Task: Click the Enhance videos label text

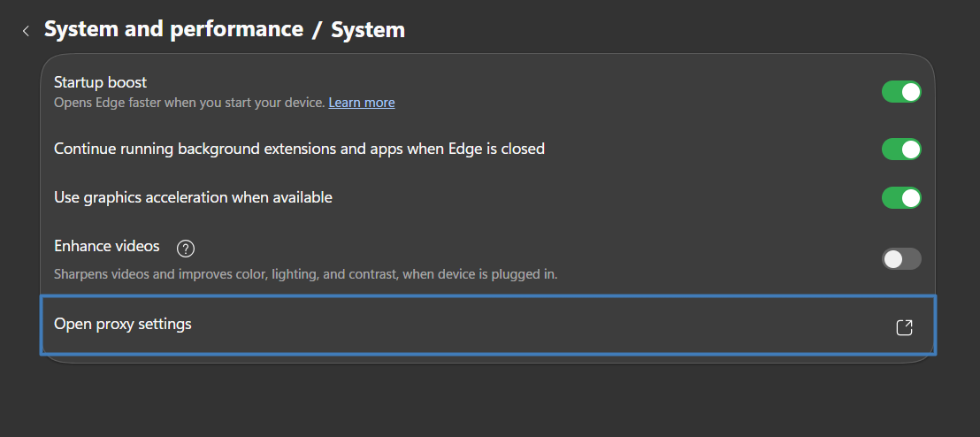Action: (x=106, y=246)
